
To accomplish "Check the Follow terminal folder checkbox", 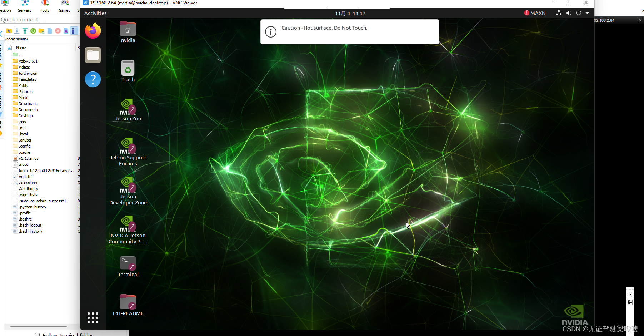I will point(38,335).
